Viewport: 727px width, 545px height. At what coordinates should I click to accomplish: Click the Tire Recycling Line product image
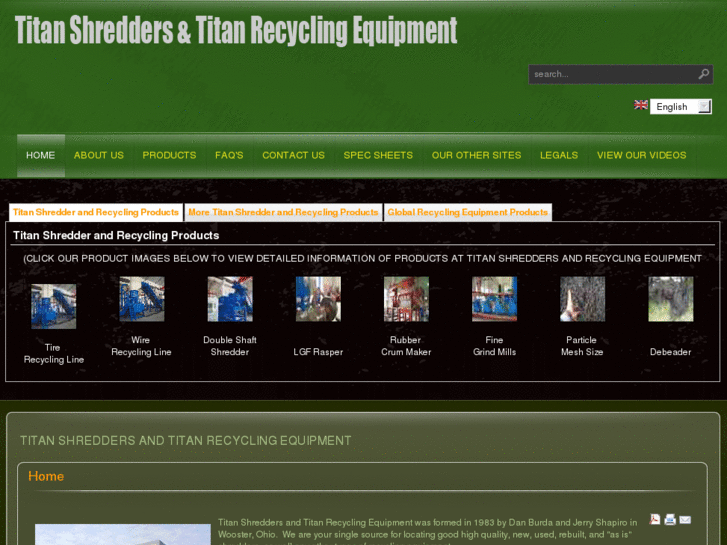[x=54, y=307]
